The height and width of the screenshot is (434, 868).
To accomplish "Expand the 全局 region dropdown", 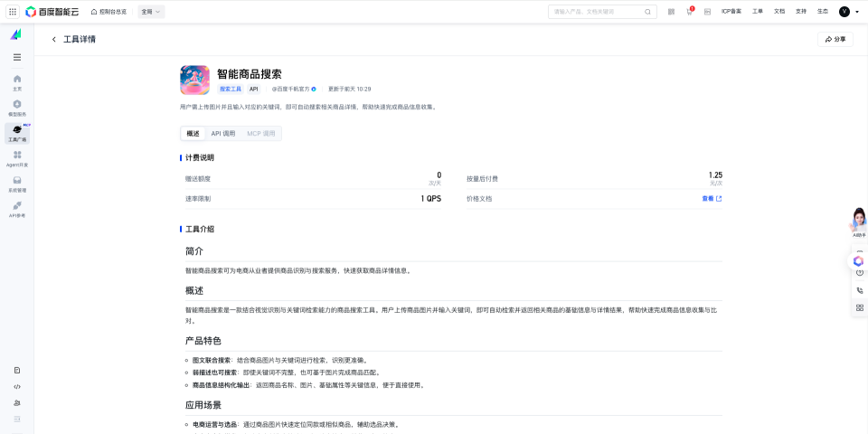I will click(151, 12).
